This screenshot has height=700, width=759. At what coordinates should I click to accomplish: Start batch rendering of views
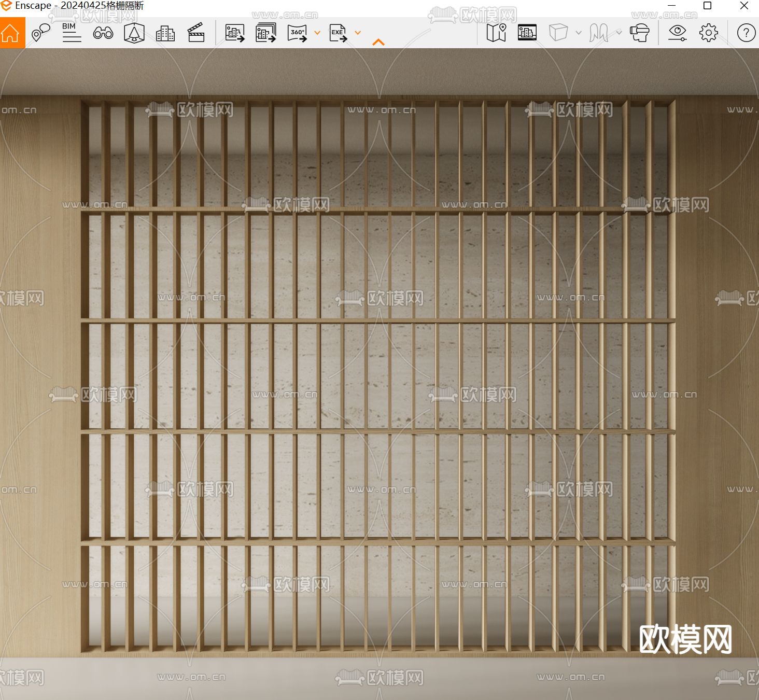[x=266, y=33]
